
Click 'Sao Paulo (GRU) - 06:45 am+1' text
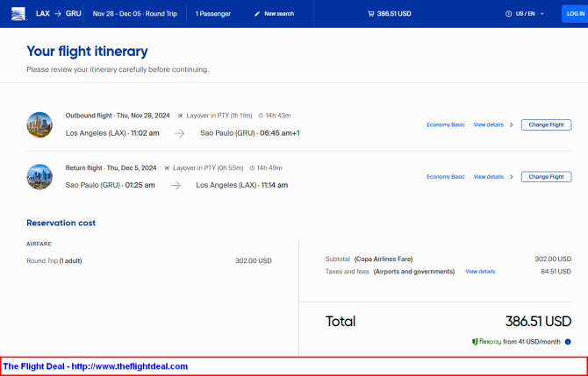[250, 133]
